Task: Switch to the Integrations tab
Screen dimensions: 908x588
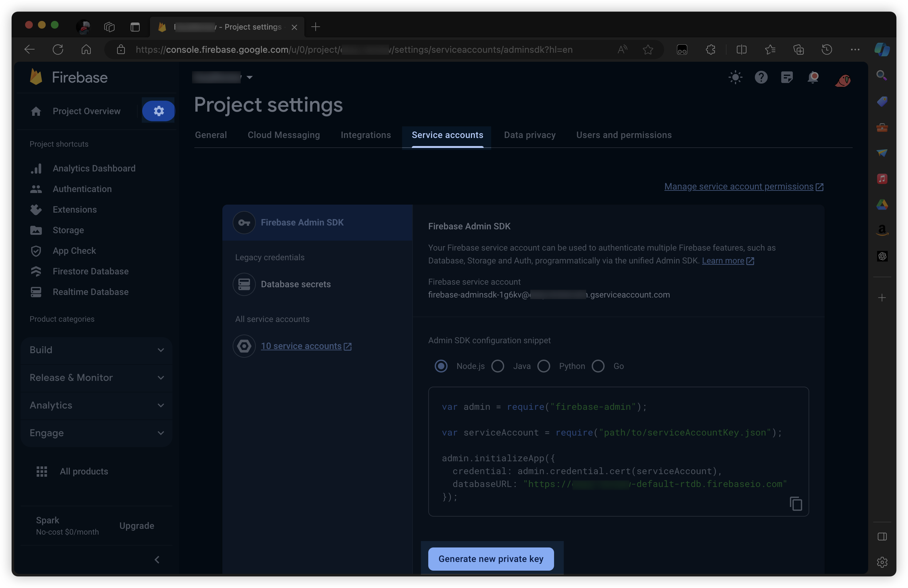Action: pyautogui.click(x=366, y=135)
